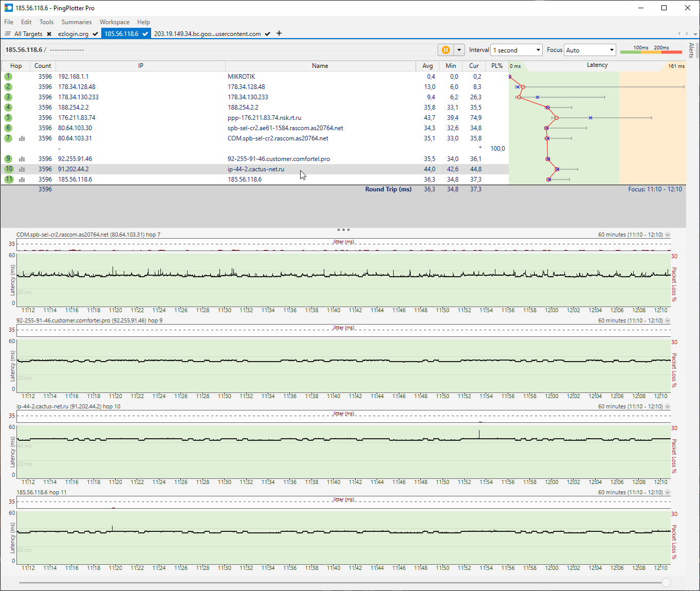Sort by the Name column header
700x591 pixels.
320,66
